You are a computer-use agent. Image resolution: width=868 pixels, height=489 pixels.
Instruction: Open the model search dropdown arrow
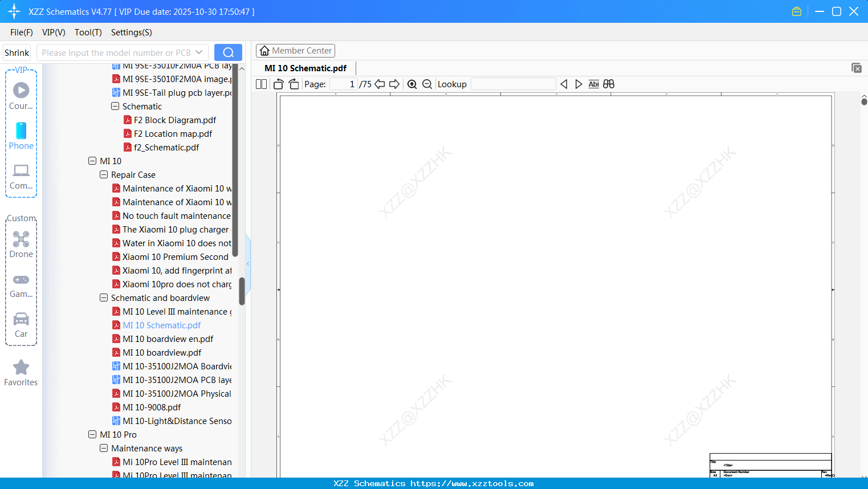(199, 52)
